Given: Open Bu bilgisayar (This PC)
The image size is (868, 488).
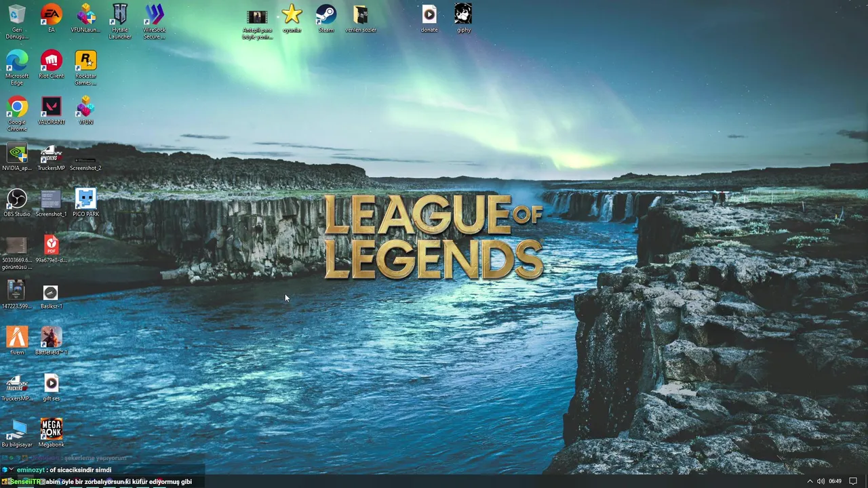Looking at the screenshot, I should tap(17, 433).
